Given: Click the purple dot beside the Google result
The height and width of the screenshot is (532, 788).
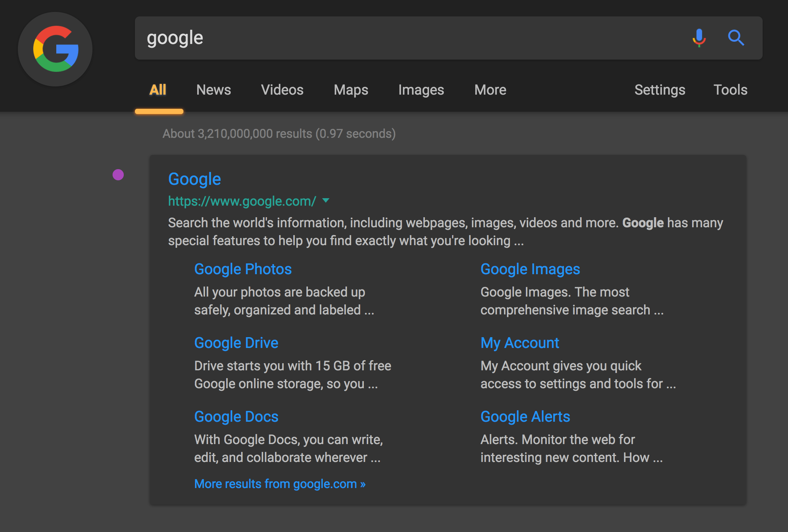Looking at the screenshot, I should 118,175.
